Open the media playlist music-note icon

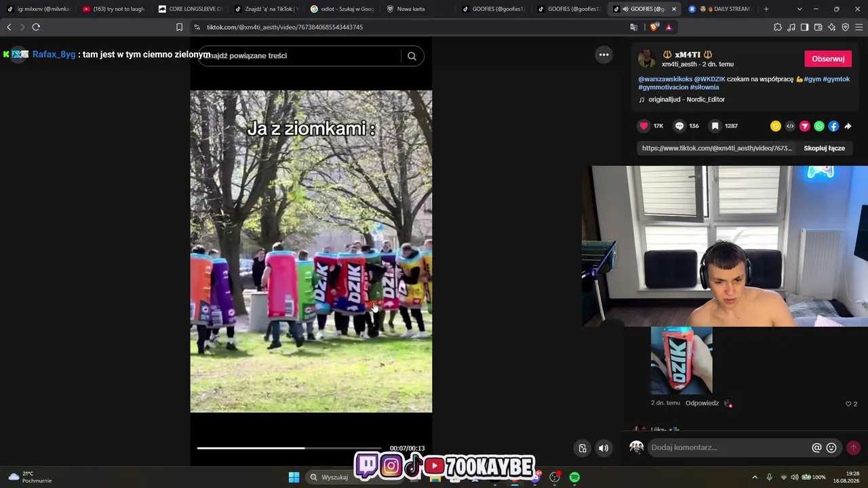click(x=791, y=27)
